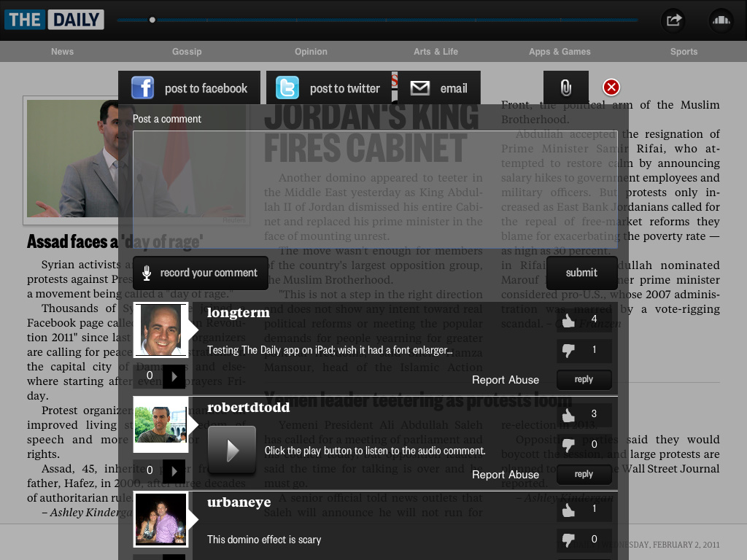Thumbs up robertdtodd's comment
The image size is (747, 560).
[568, 415]
